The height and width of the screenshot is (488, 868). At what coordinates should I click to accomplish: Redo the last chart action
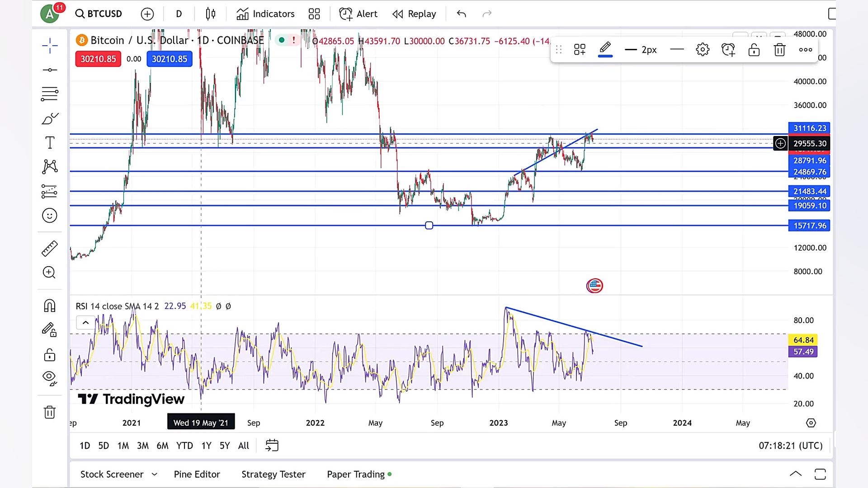(x=487, y=14)
